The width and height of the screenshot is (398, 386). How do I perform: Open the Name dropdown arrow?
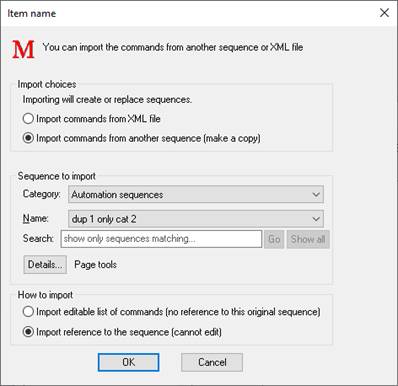(316, 219)
